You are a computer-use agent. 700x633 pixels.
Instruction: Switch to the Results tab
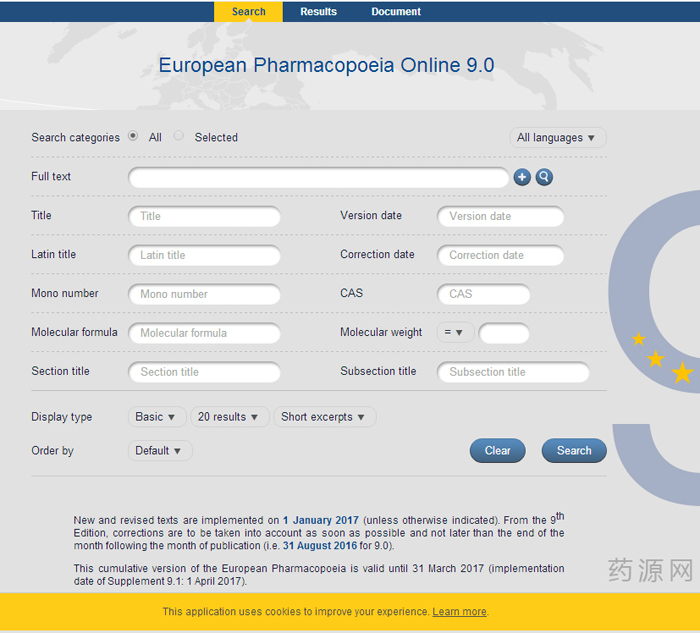click(x=318, y=12)
